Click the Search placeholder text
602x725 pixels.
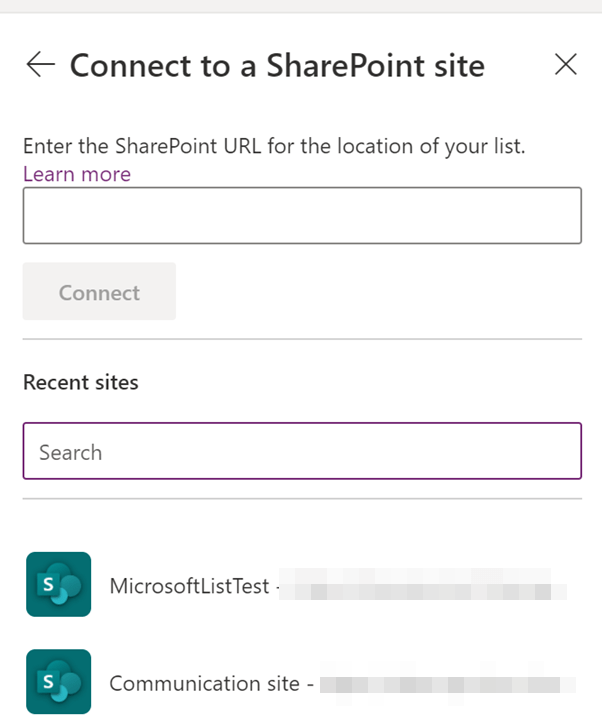click(71, 452)
